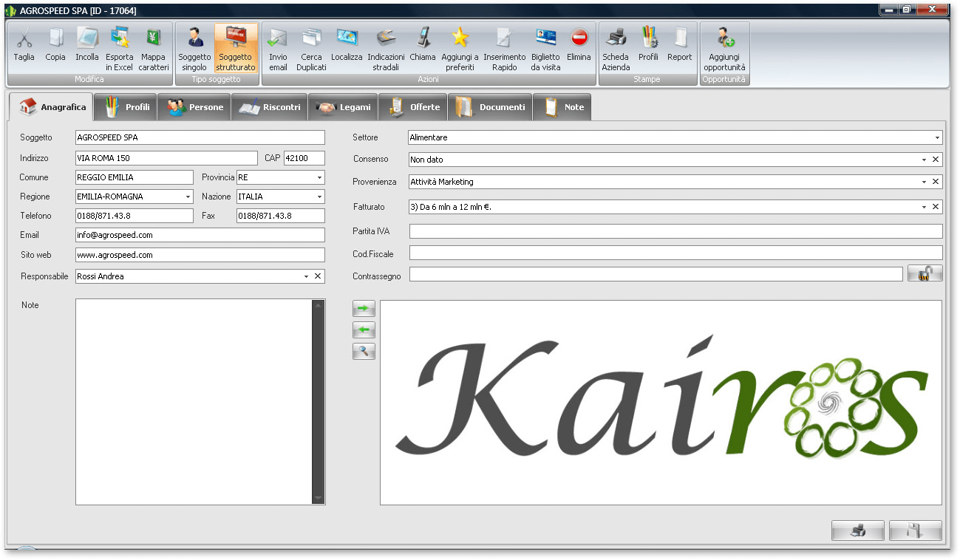
Task: Click the Kairos logo image
Action: pyautogui.click(x=661, y=403)
